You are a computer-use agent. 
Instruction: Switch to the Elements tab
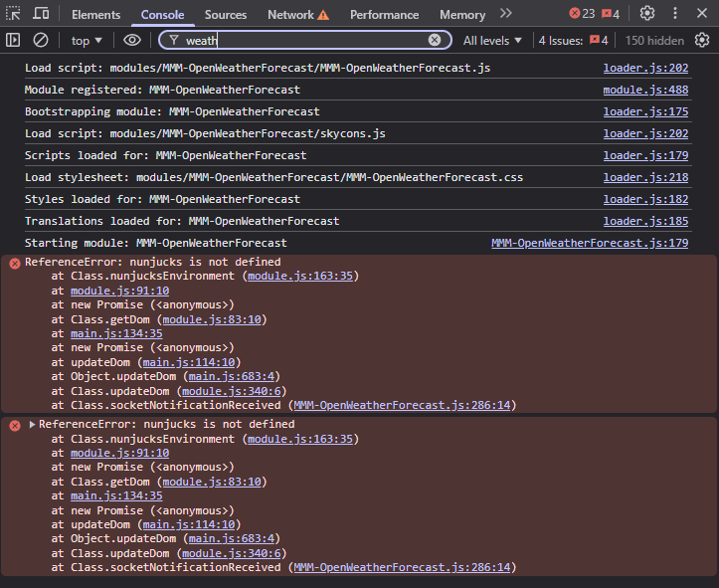click(x=96, y=15)
